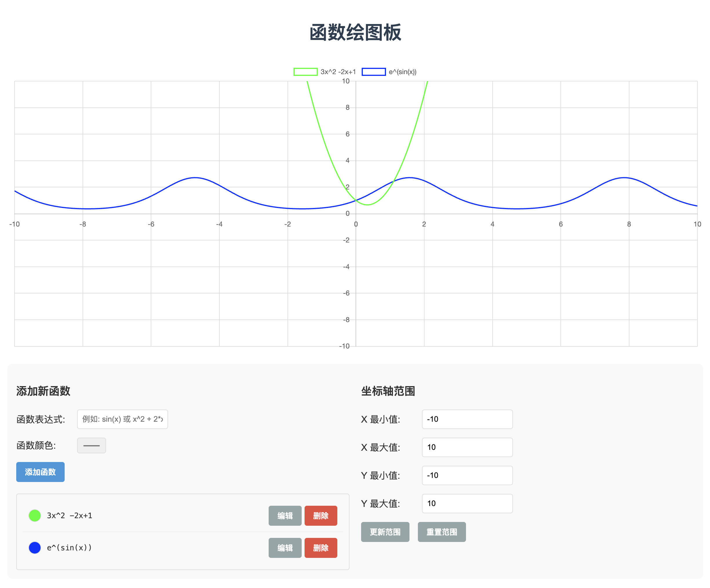Open the 函数颜色 color picker

91,445
